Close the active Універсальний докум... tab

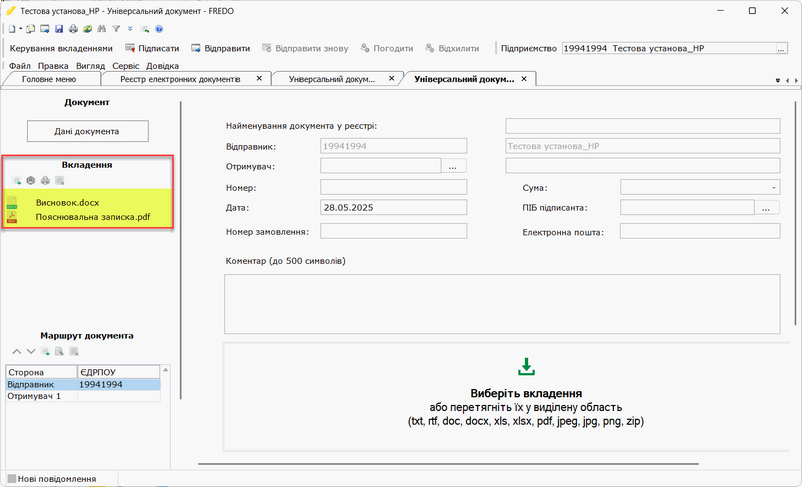pyautogui.click(x=524, y=79)
